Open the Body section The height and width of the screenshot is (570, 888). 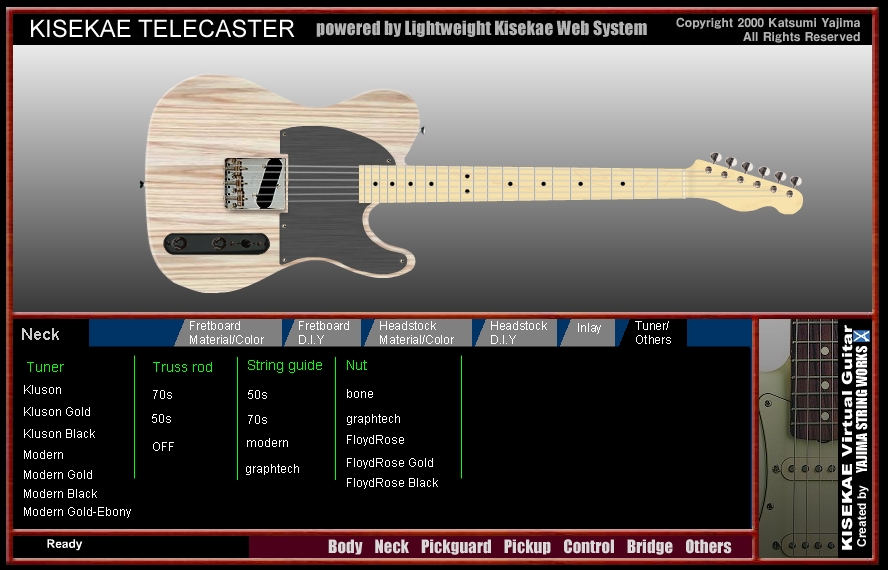(x=345, y=547)
